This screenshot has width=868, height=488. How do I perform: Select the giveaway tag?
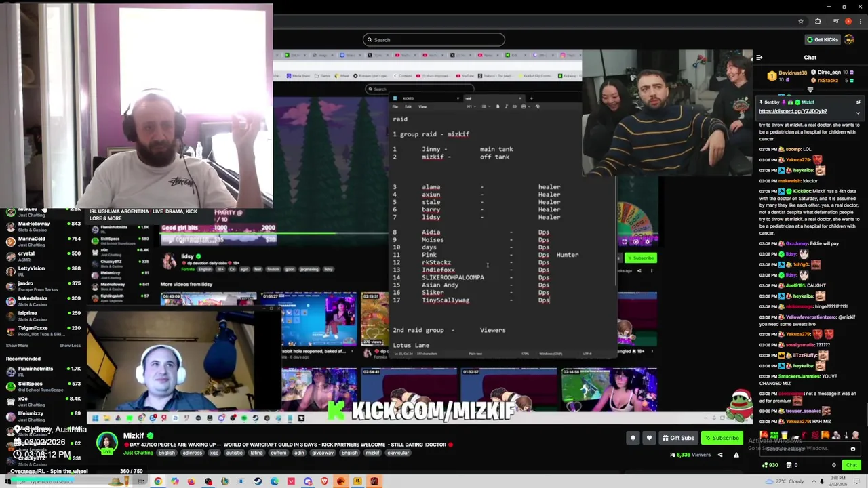[323, 453]
